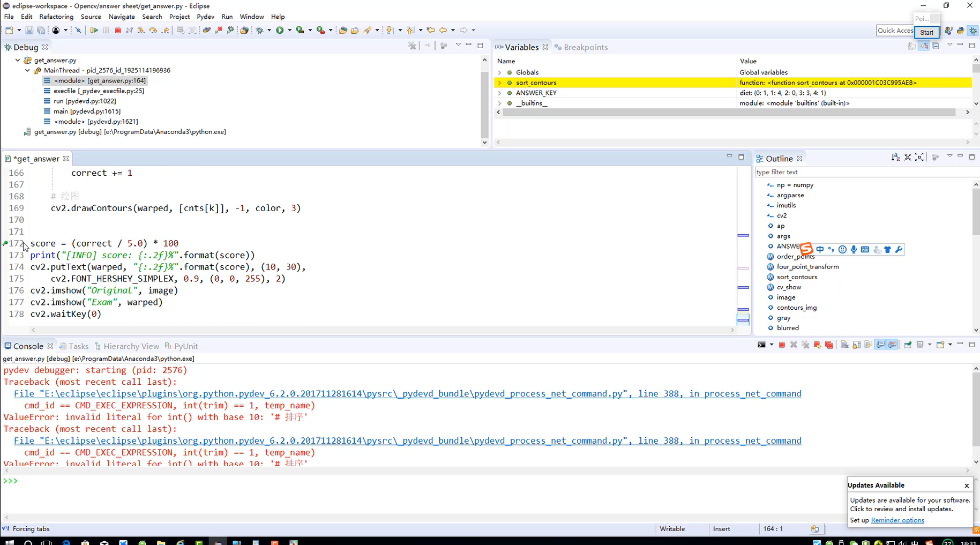Viewport: 980px width, 545px height.
Task: Click Clear Console icon
Action: (845, 345)
